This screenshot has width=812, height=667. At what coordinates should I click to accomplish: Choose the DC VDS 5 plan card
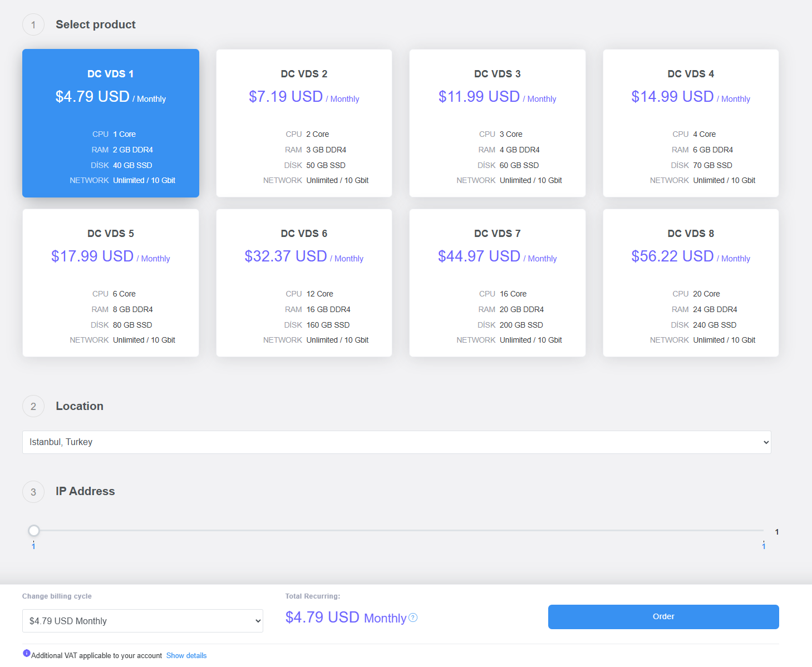[111, 283]
